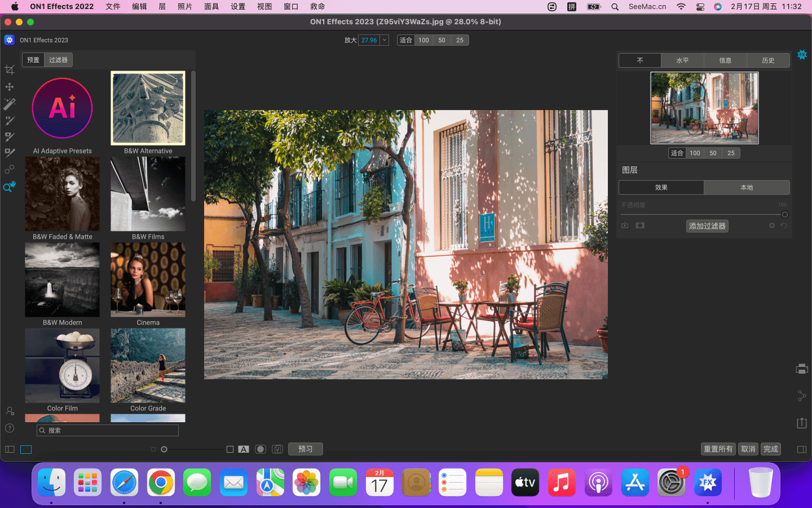
Task: Activate the zoom and hand view tool
Action: point(10,186)
